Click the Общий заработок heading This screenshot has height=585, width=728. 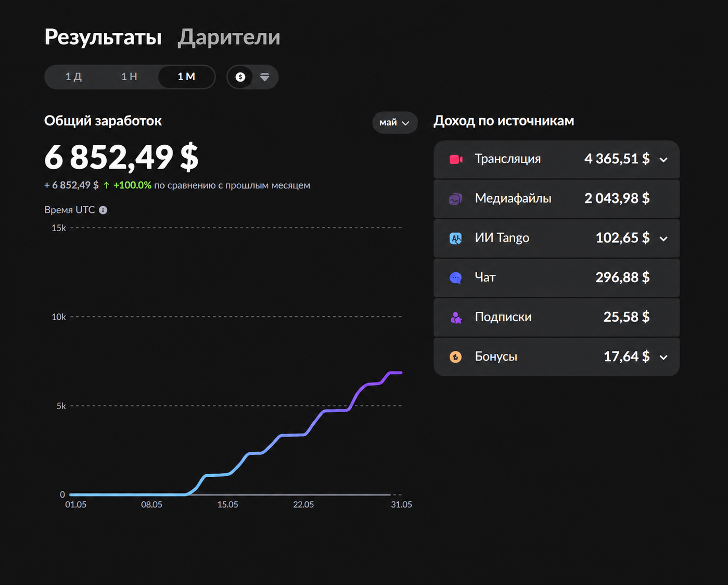(103, 121)
